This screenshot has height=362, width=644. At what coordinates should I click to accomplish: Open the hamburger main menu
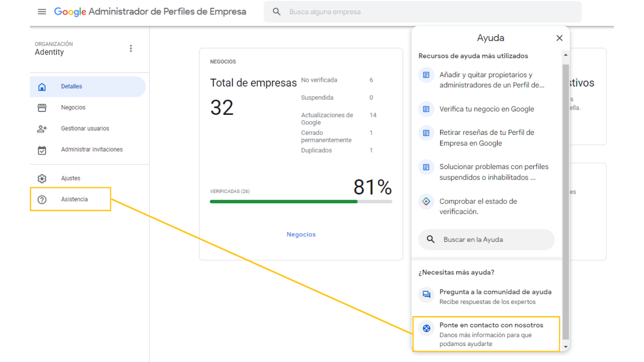point(42,12)
